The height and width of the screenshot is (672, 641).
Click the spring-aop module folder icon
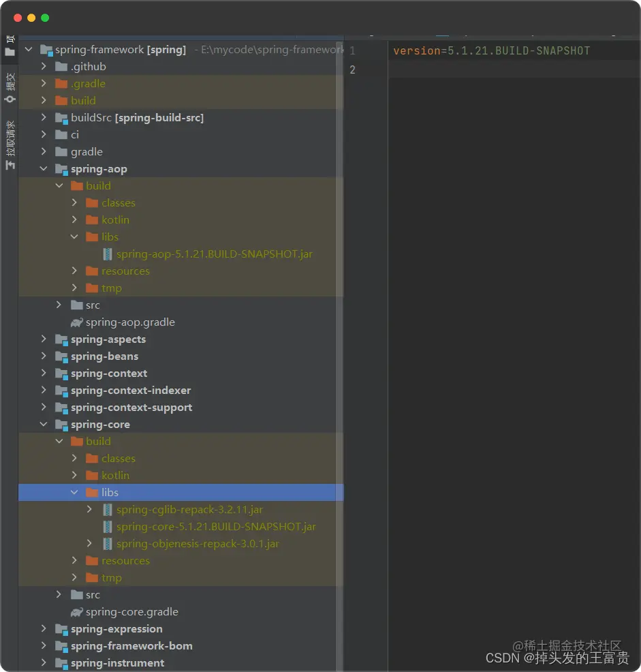(62, 169)
